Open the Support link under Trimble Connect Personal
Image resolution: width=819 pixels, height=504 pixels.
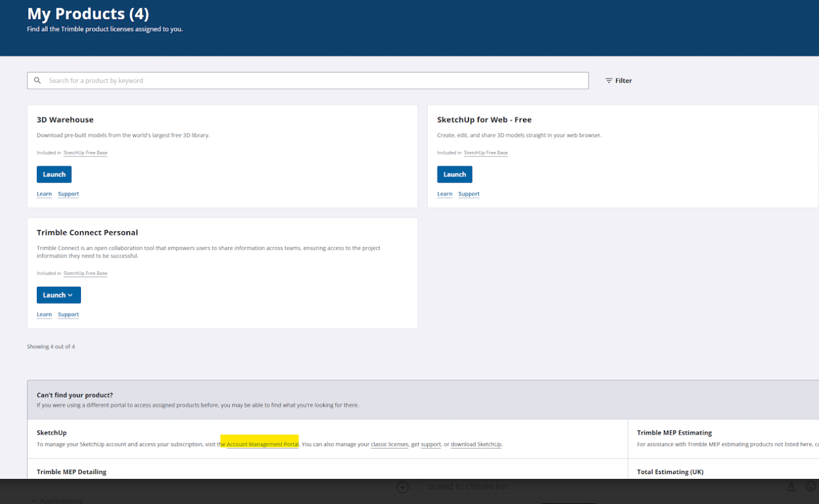[69, 315]
